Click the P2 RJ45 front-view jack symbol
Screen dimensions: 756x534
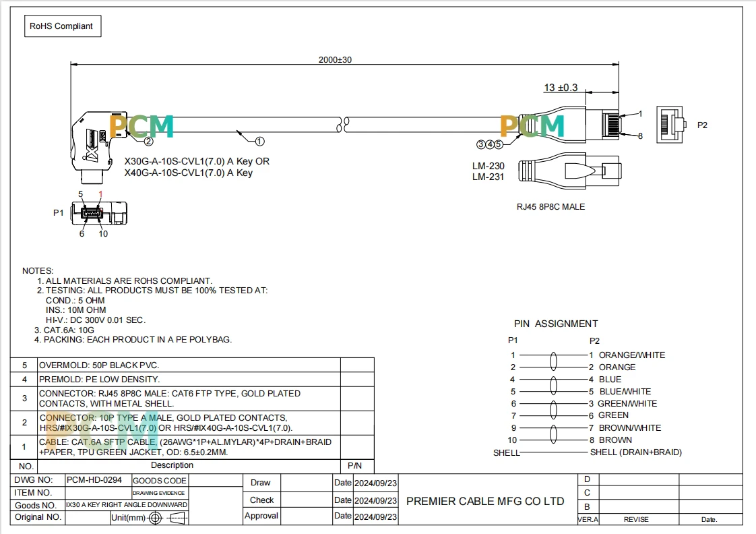tap(671, 125)
